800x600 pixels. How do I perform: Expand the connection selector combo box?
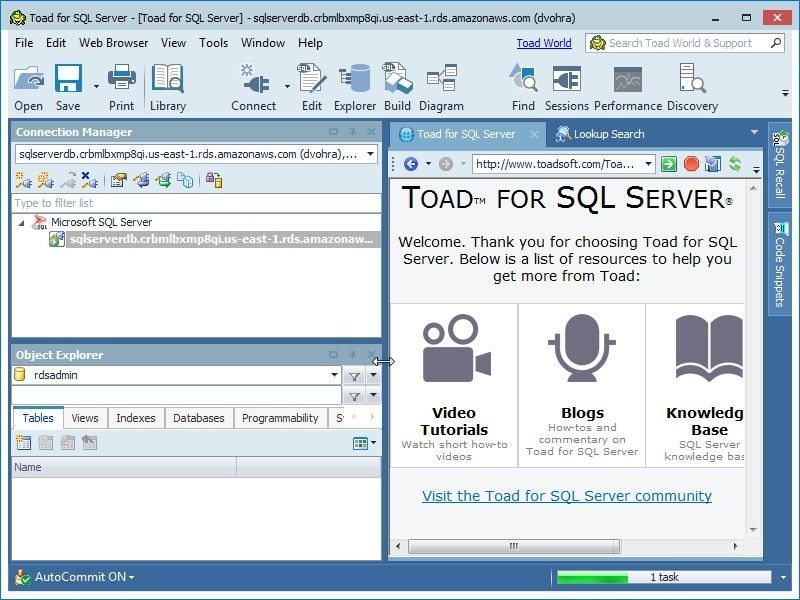point(370,154)
